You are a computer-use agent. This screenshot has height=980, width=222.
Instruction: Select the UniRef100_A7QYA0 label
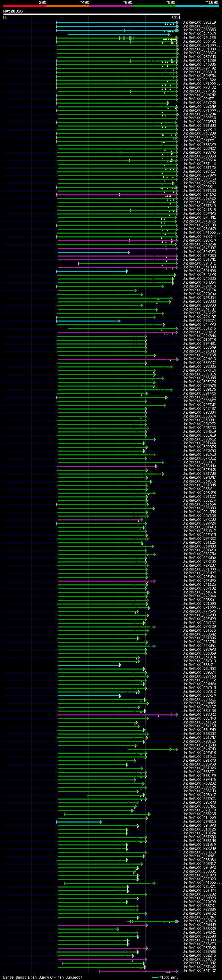click(199, 294)
